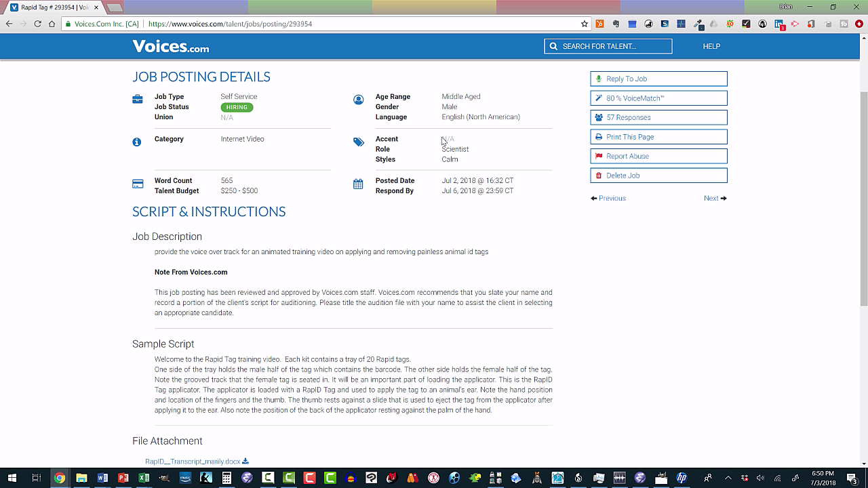The width and height of the screenshot is (868, 488).
Task: Click the tags Accent icon
Action: (x=359, y=142)
